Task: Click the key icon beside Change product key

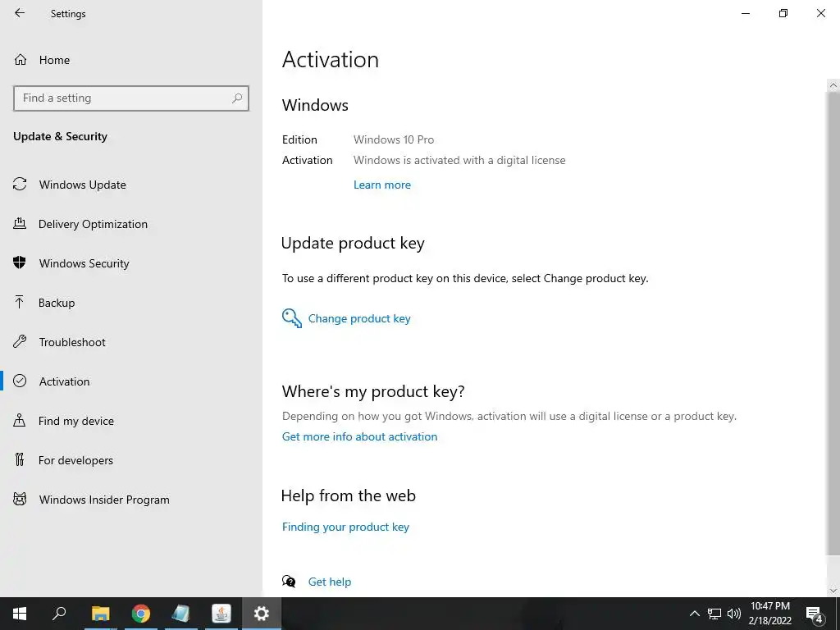Action: click(x=292, y=318)
